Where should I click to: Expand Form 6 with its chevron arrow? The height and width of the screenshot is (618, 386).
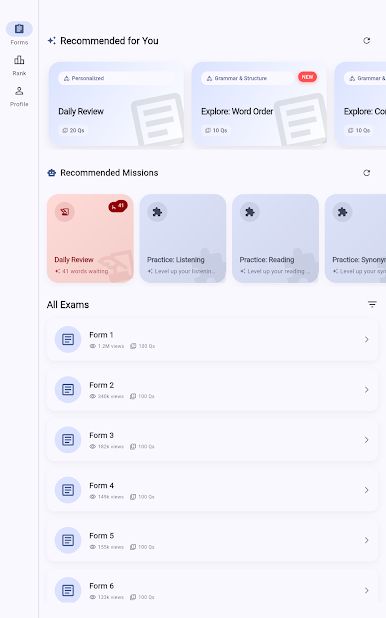point(367,590)
